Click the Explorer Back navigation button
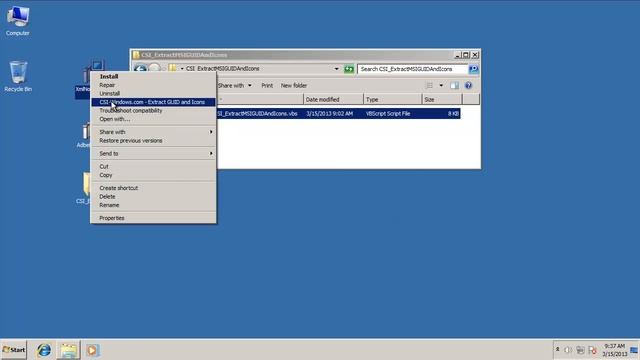This screenshot has width=640, height=360. (140, 69)
